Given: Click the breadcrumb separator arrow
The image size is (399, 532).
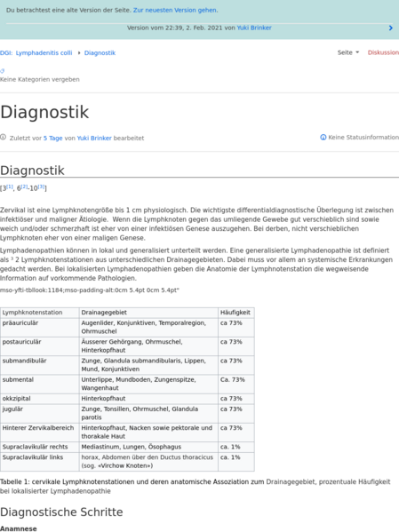Looking at the screenshot, I should pyautogui.click(x=79, y=53).
